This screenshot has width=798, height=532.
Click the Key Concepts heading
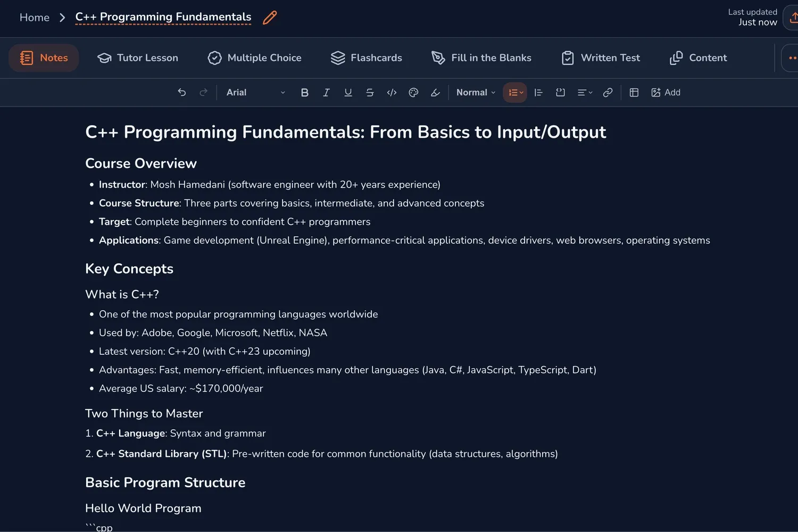[129, 269]
